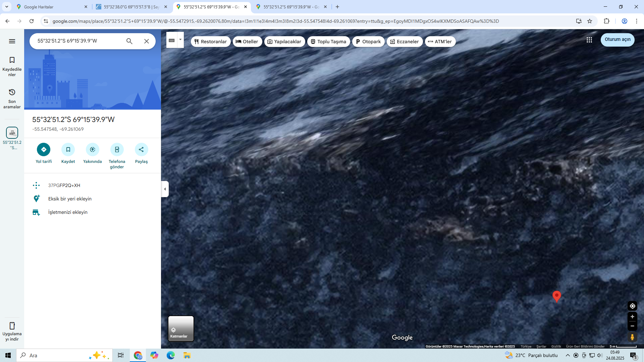
Task: Open the hamburger main menu
Action: coord(12,41)
